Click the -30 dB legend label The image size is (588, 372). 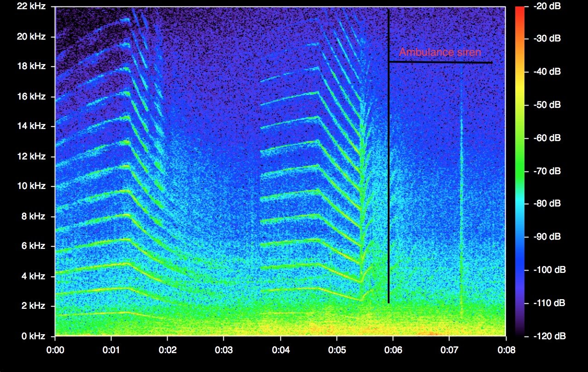(x=547, y=39)
